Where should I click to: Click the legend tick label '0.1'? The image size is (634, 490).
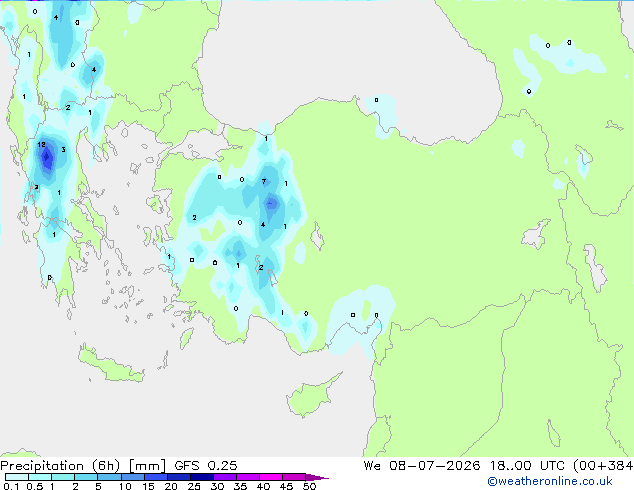[11, 486]
